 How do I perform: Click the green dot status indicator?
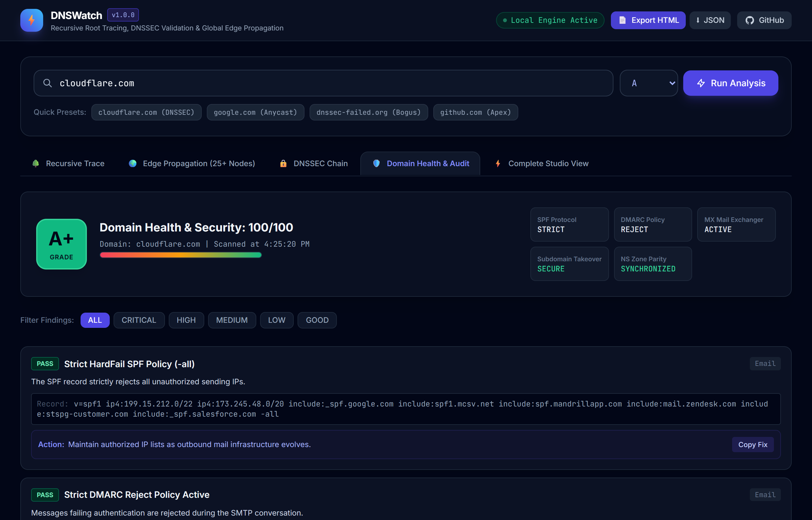(505, 20)
